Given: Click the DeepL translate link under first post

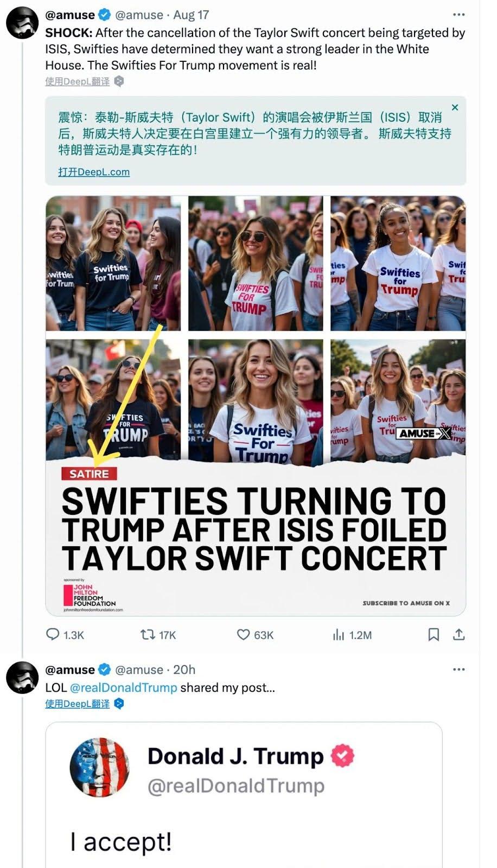Looking at the screenshot, I should 78,82.
